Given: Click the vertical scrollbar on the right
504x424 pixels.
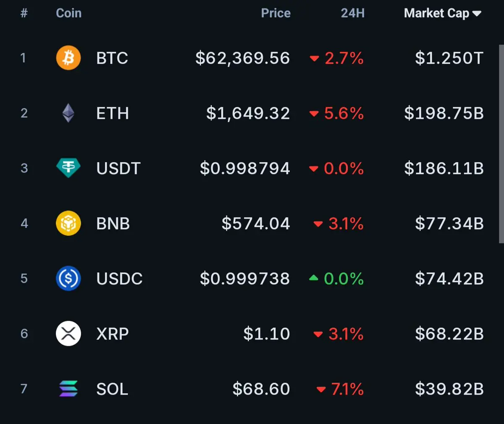Looking at the screenshot, I should pyautogui.click(x=501, y=144).
